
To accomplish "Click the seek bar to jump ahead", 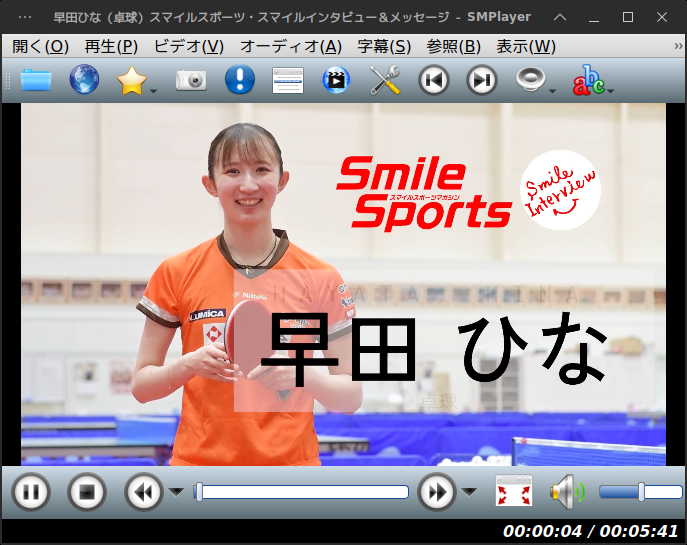I will (301, 492).
